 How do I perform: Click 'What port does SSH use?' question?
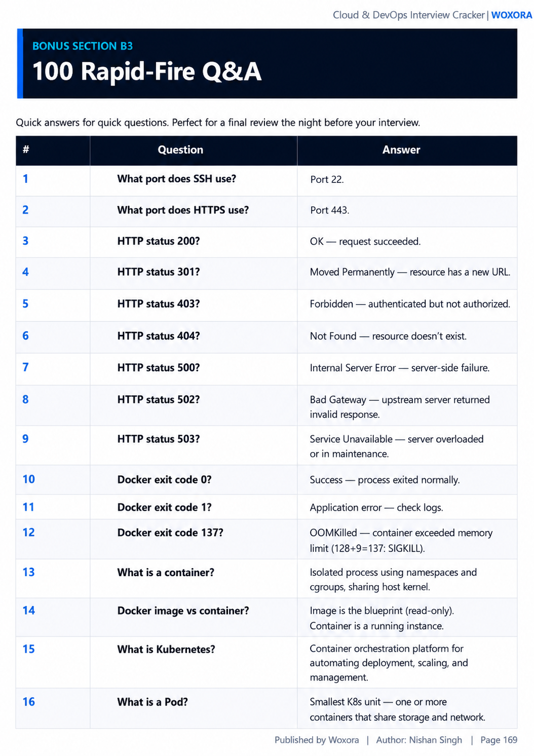pos(177,179)
